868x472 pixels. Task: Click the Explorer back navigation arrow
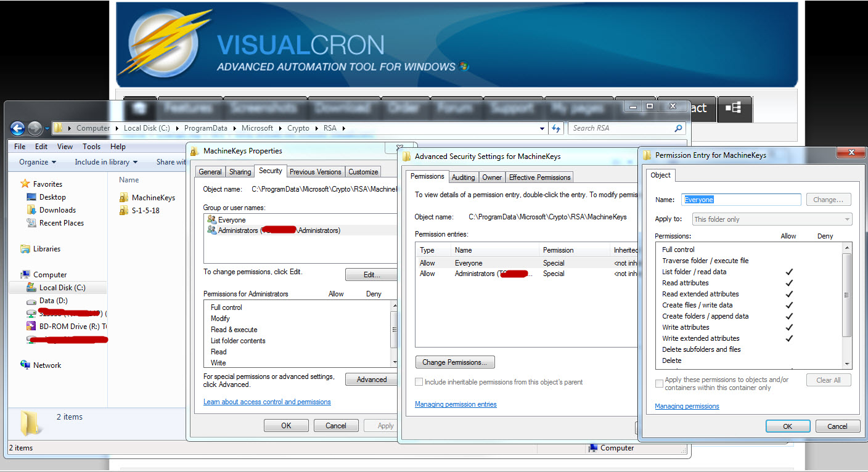tap(17, 128)
